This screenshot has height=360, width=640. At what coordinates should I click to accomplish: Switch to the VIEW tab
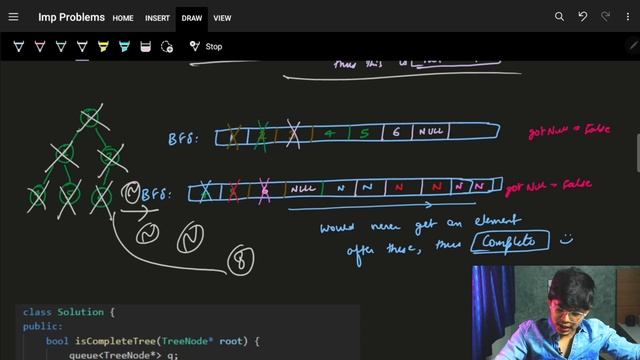[x=222, y=18]
